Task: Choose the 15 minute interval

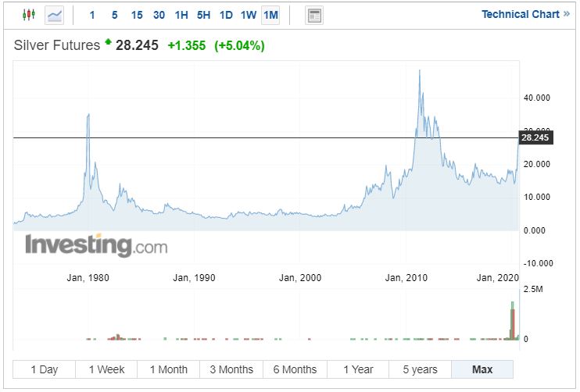Action: point(137,15)
